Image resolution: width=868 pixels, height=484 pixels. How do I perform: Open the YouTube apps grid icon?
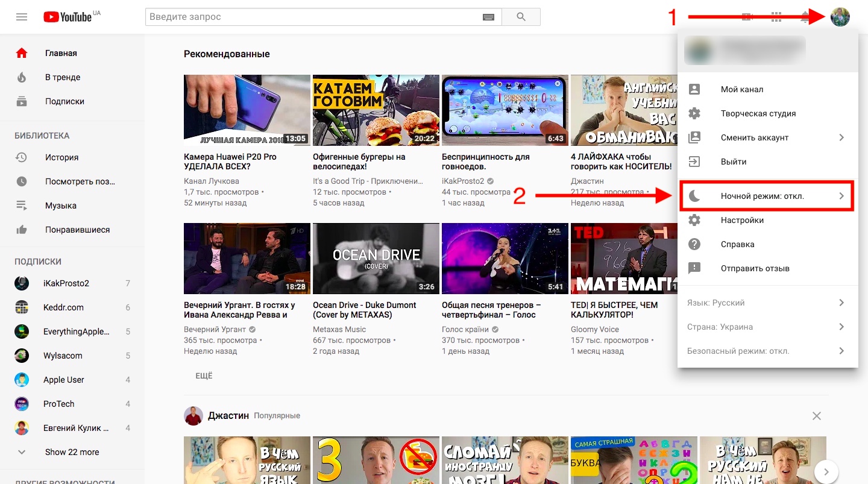(x=776, y=17)
